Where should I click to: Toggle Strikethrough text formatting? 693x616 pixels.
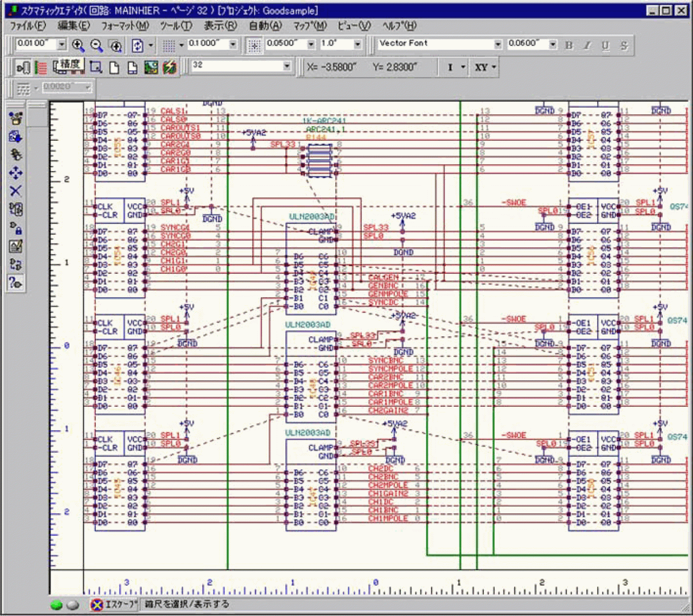point(623,45)
